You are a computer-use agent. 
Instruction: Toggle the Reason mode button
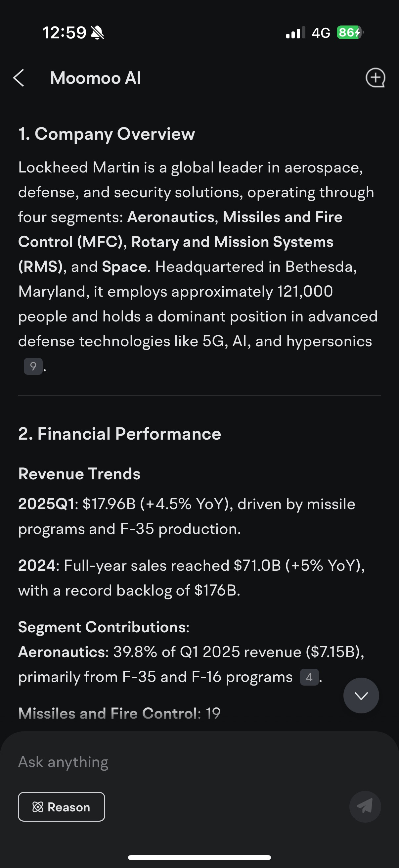62,807
